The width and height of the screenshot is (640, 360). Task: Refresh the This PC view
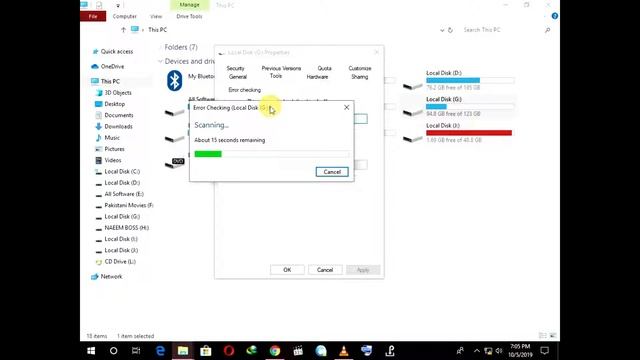pyautogui.click(x=450, y=30)
